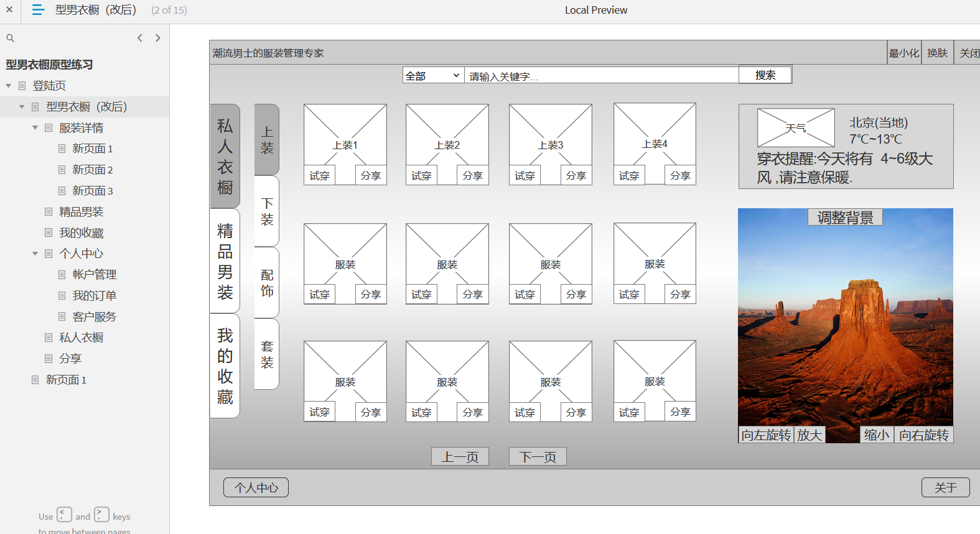Click 分享 under 上装1
This screenshot has width=980, height=534.
click(x=371, y=176)
